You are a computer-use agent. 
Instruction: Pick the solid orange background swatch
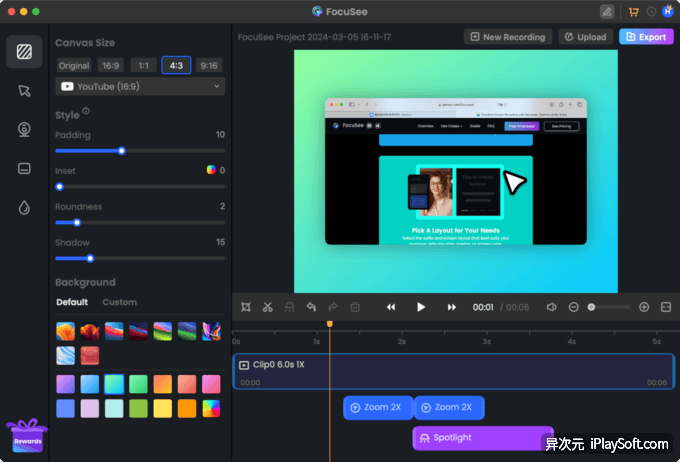[187, 409]
